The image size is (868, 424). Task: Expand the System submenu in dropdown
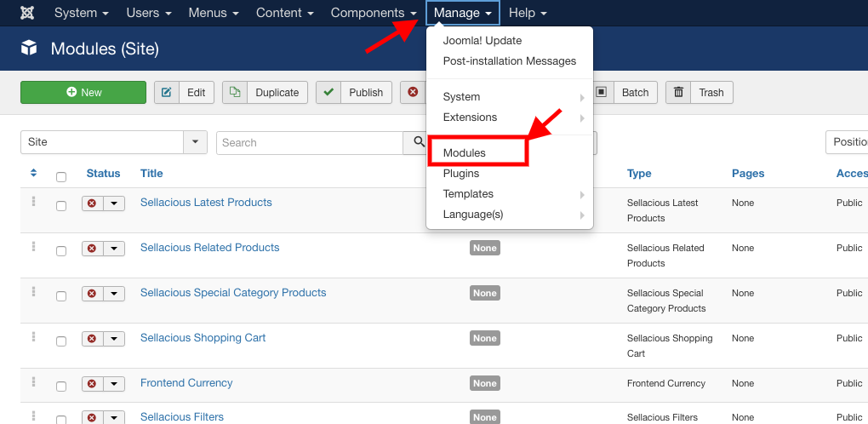point(509,97)
